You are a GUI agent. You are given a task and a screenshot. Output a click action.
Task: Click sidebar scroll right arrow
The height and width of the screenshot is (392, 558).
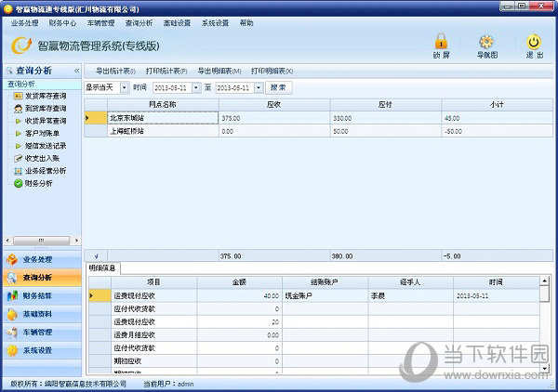(76, 241)
